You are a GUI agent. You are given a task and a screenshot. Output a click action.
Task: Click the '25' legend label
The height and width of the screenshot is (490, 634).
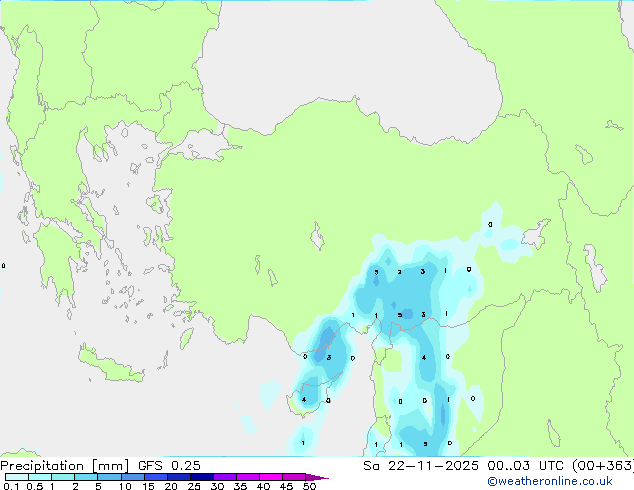click(x=194, y=486)
